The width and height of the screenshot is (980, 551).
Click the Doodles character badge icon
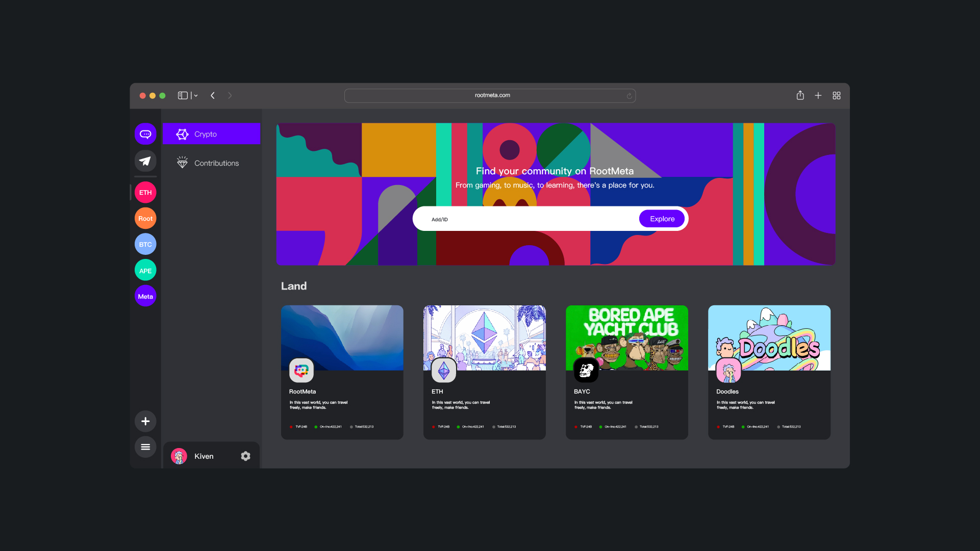(x=728, y=371)
